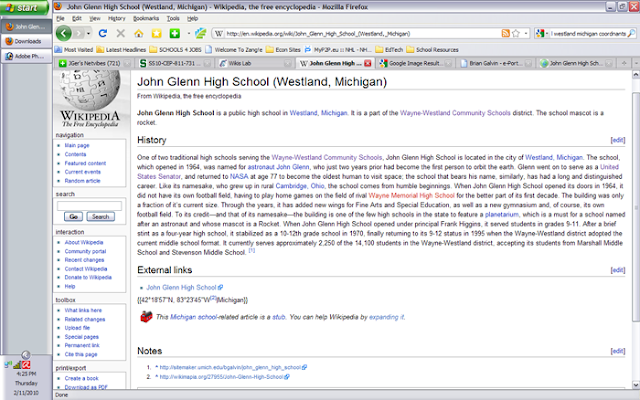Open the Wayne Memorial High School red link

click(411, 196)
